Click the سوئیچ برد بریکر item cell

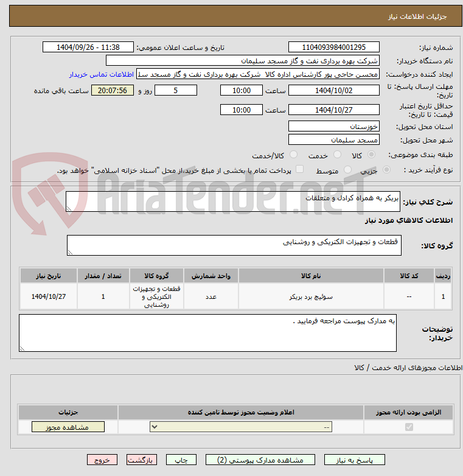(x=311, y=296)
